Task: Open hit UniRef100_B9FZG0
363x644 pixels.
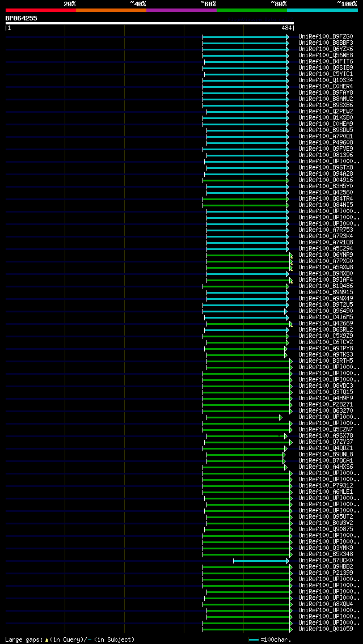Action: [x=326, y=36]
